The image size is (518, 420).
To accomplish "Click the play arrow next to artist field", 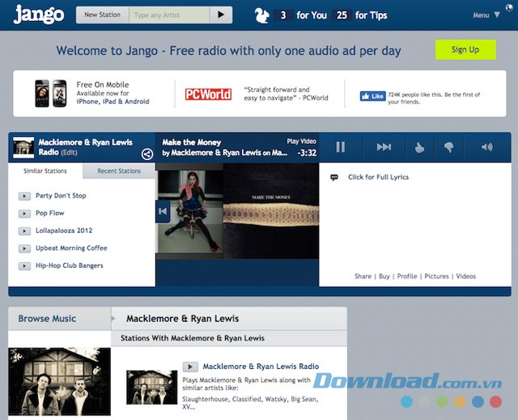I will 220,15.
